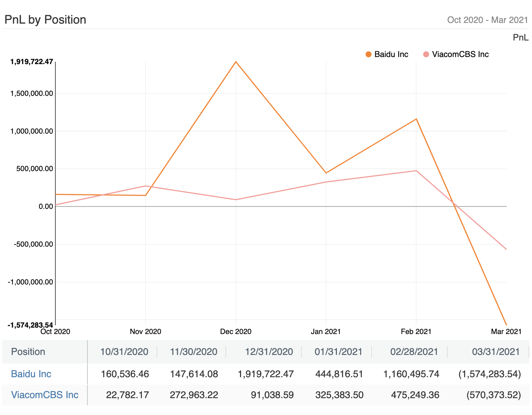
Task: Click the ViacomCBS line point at Nov 2020
Action: (x=145, y=186)
